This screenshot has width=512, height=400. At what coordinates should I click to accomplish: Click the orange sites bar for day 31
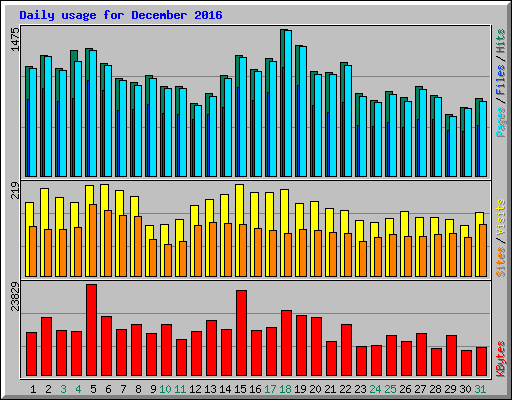[483, 250]
